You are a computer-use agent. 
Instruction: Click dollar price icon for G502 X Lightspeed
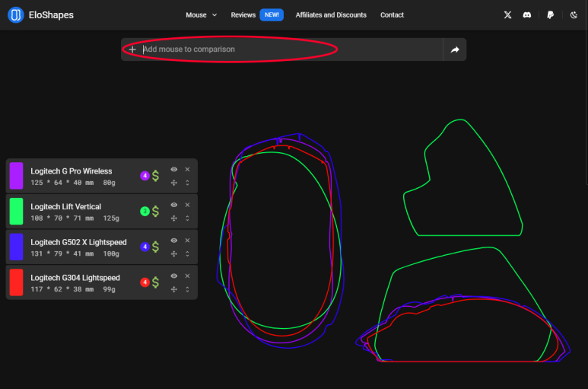point(156,247)
